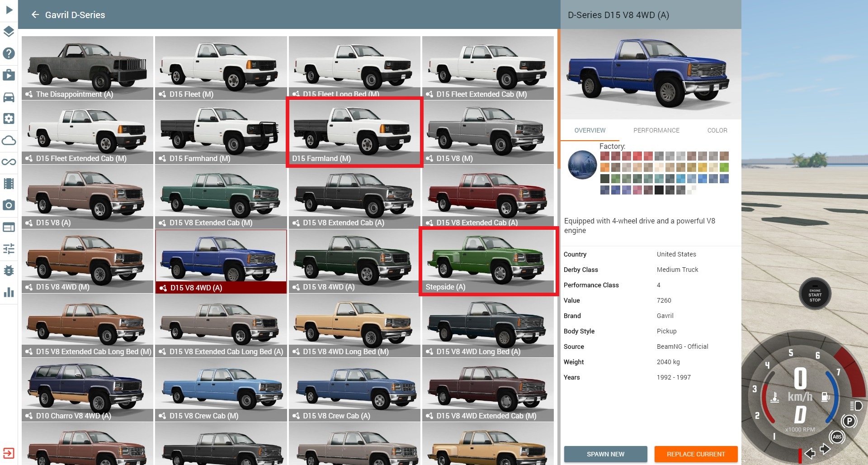Open the help question mark icon
This screenshot has height=465, width=868.
9,53
